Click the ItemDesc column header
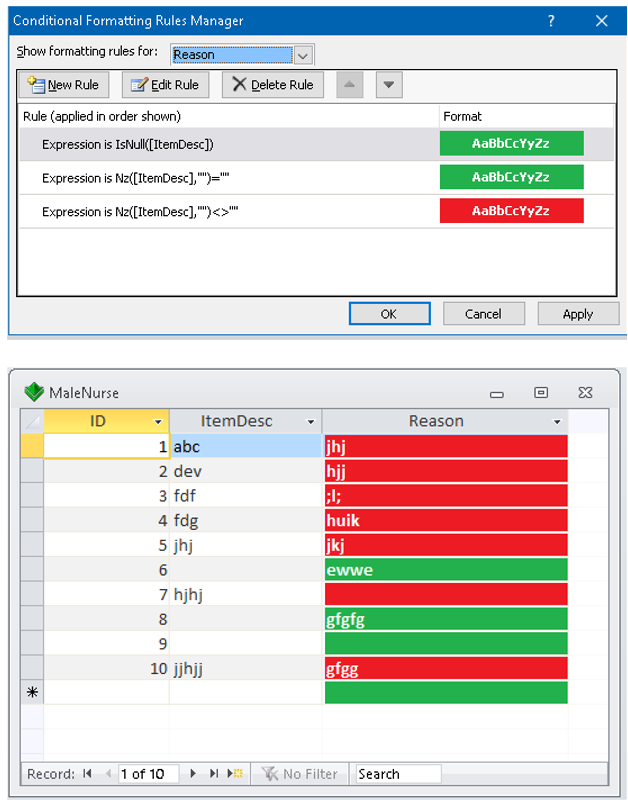 click(x=246, y=421)
